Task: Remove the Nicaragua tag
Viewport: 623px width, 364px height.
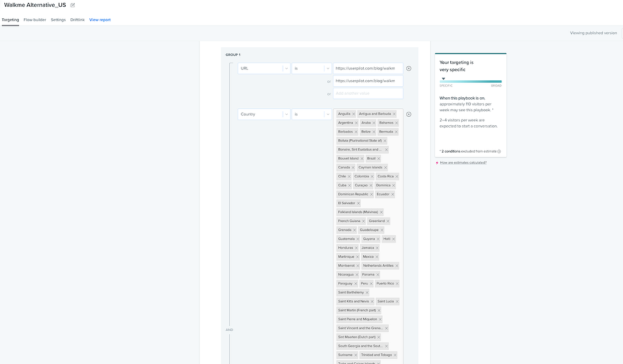Action: pos(357,275)
